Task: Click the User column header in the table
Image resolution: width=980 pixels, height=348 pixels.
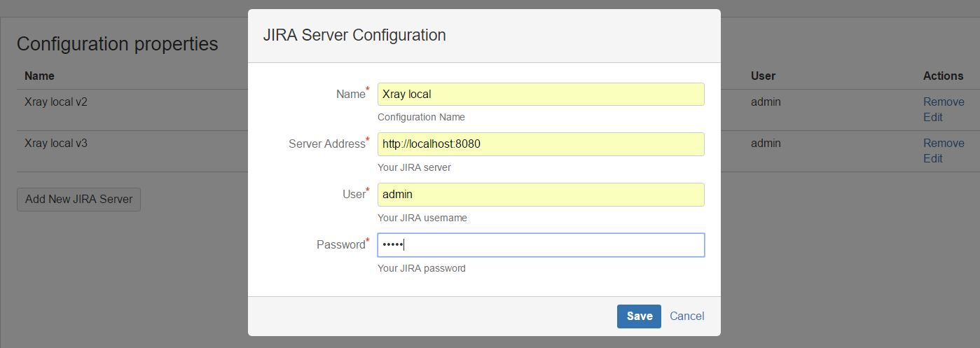Action: click(763, 76)
